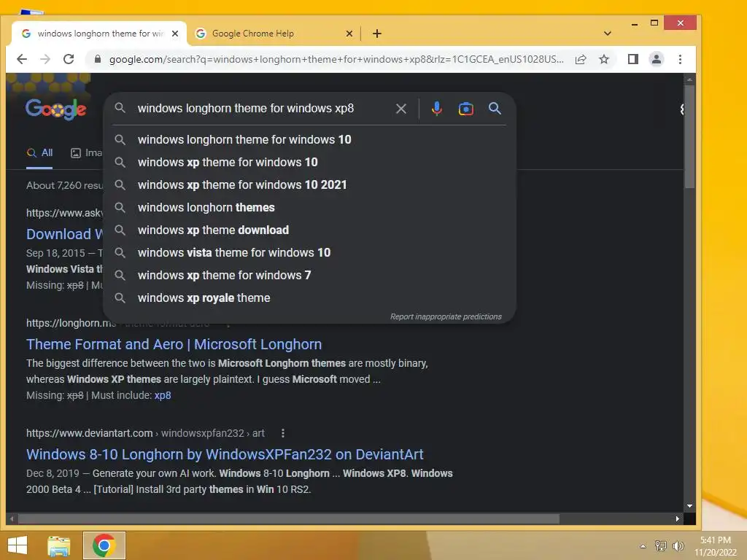The height and width of the screenshot is (560, 747).
Task: Close the windows longhorn theme tab
Action: tap(175, 34)
